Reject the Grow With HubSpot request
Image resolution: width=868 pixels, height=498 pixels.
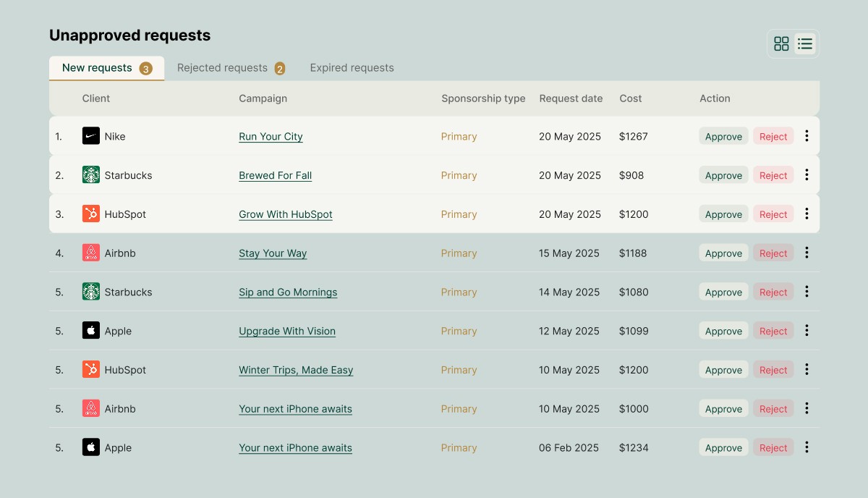[x=773, y=214]
